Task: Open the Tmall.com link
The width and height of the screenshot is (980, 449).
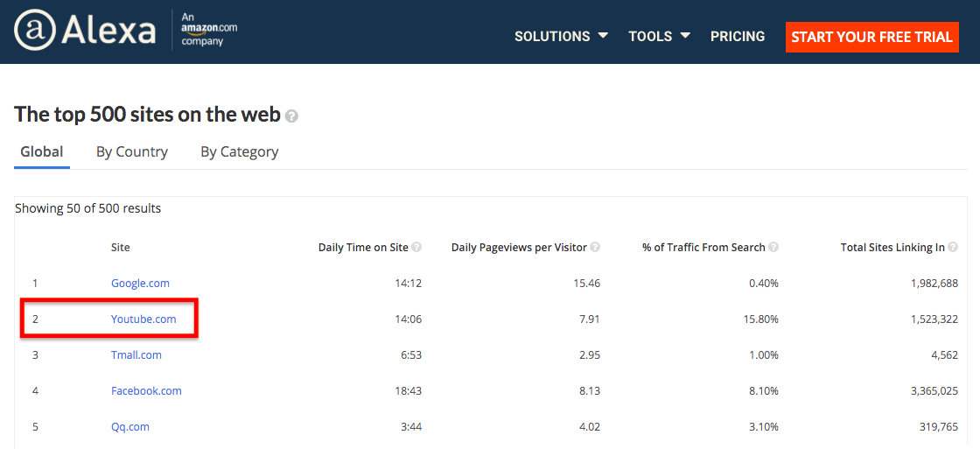Action: (136, 355)
